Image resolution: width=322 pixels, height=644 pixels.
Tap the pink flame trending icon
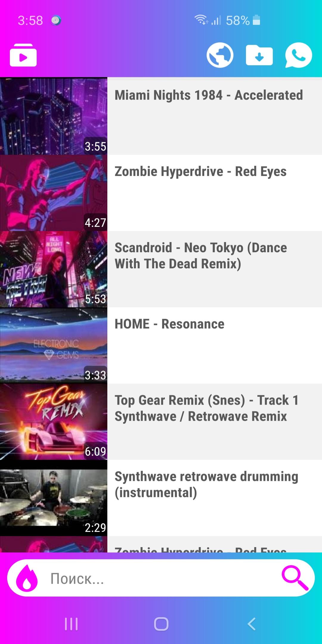[x=27, y=578]
